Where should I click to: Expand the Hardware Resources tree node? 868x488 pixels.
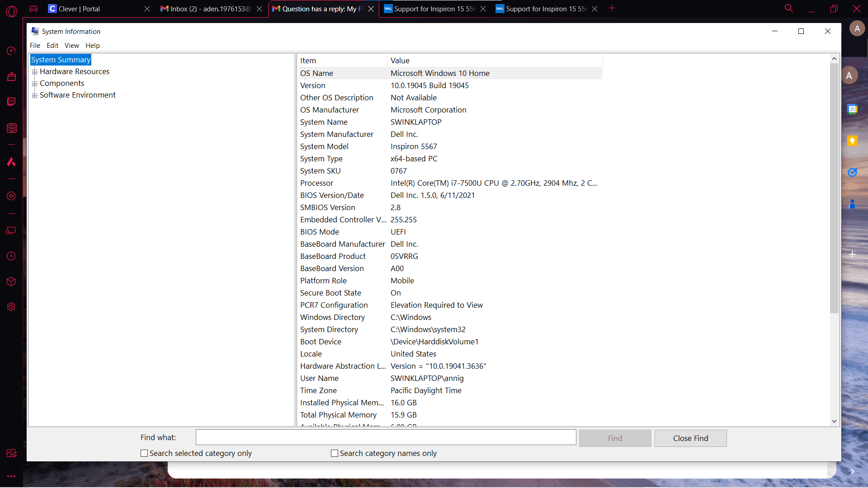click(35, 71)
